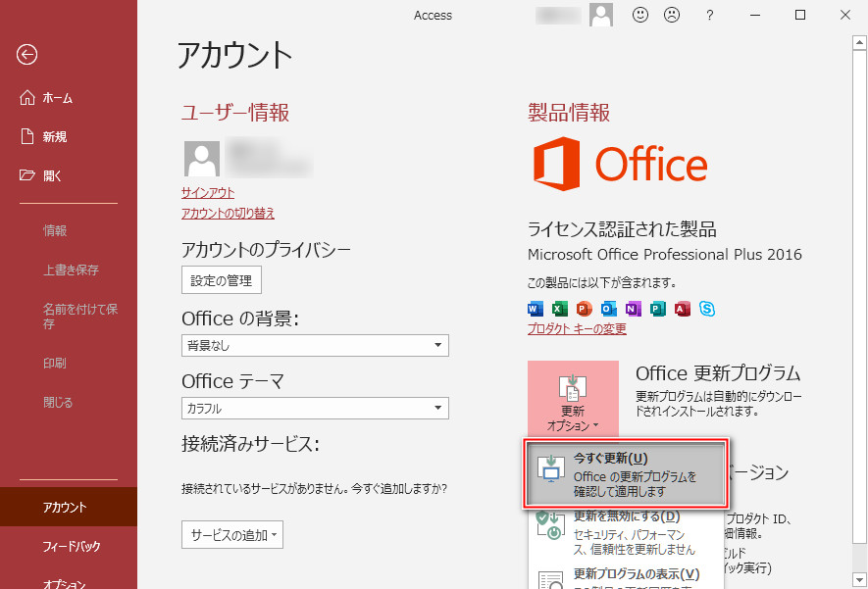This screenshot has height=589, width=868.
Task: Open Help question mark icon
Action: [709, 16]
